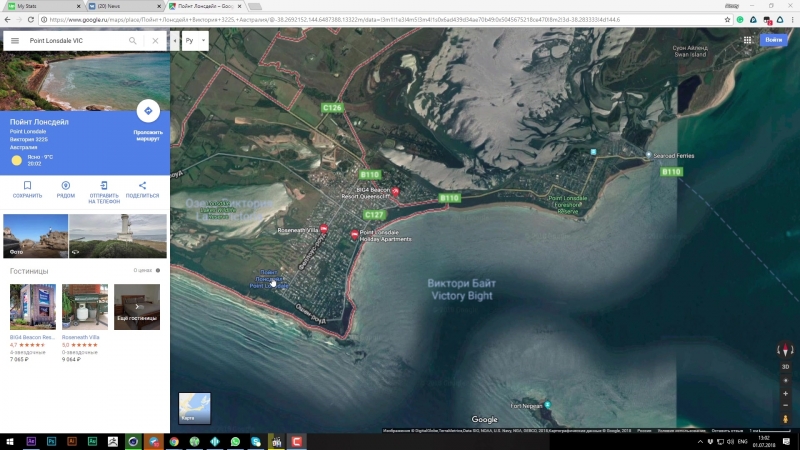Open WhatsApp from the taskbar

pos(235,441)
